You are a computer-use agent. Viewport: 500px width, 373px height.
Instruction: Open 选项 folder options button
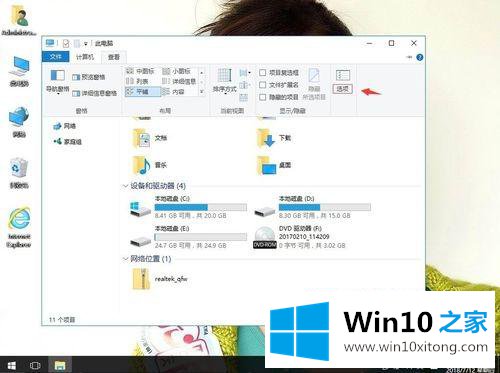tap(342, 81)
